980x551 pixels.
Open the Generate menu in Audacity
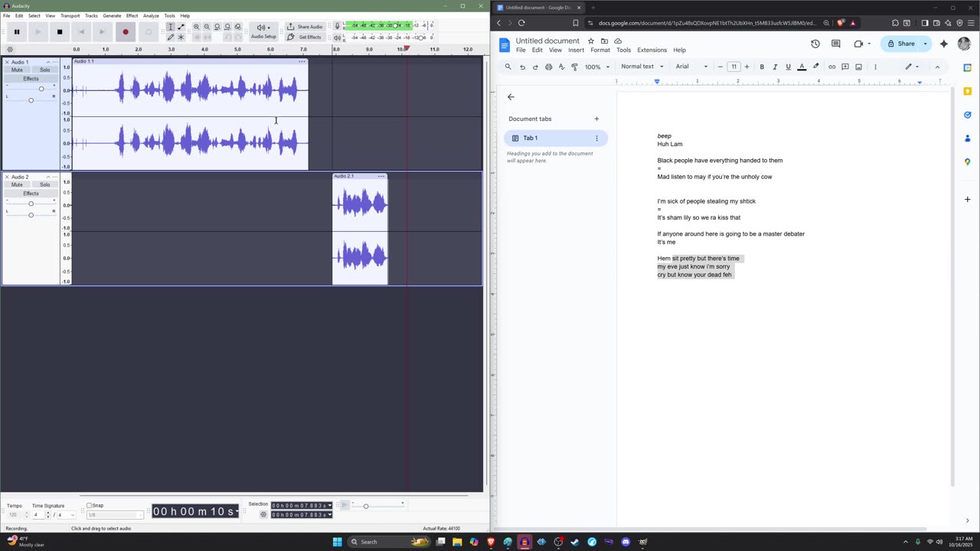click(112, 15)
